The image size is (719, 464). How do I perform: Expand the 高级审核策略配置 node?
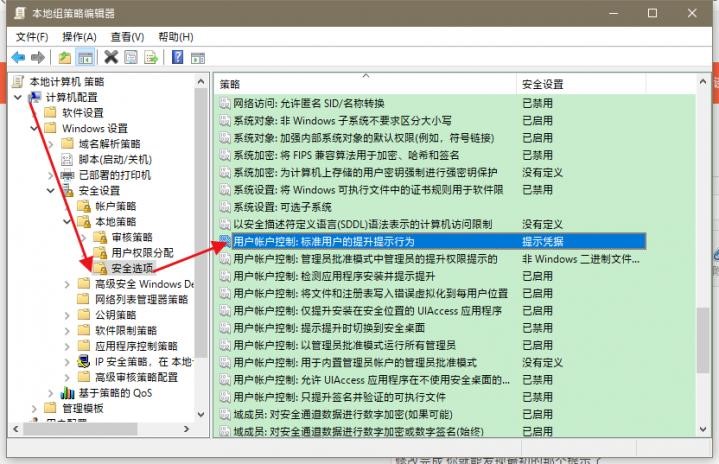67,377
